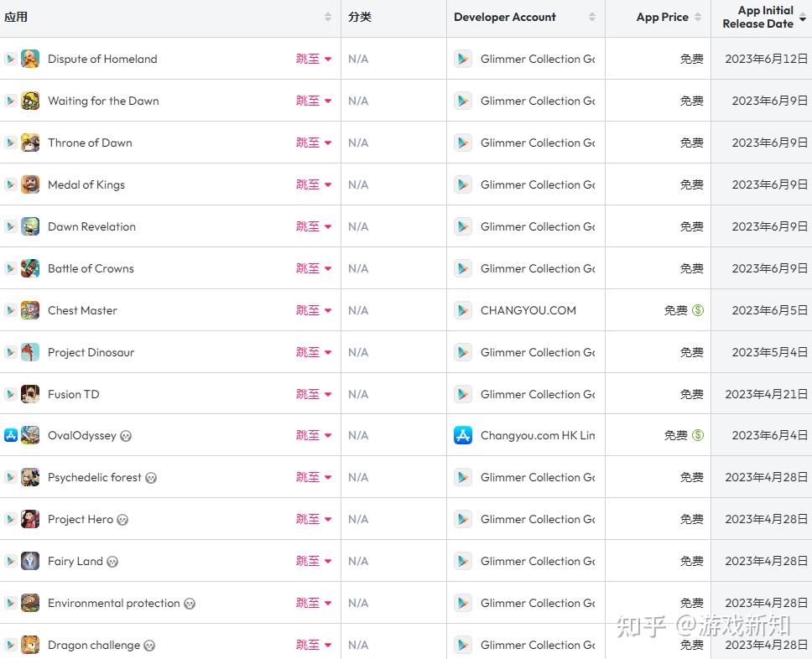This screenshot has height=659, width=812.
Task: Open the 跳至 dropdown for Battle of Crowns
Action: tap(314, 268)
